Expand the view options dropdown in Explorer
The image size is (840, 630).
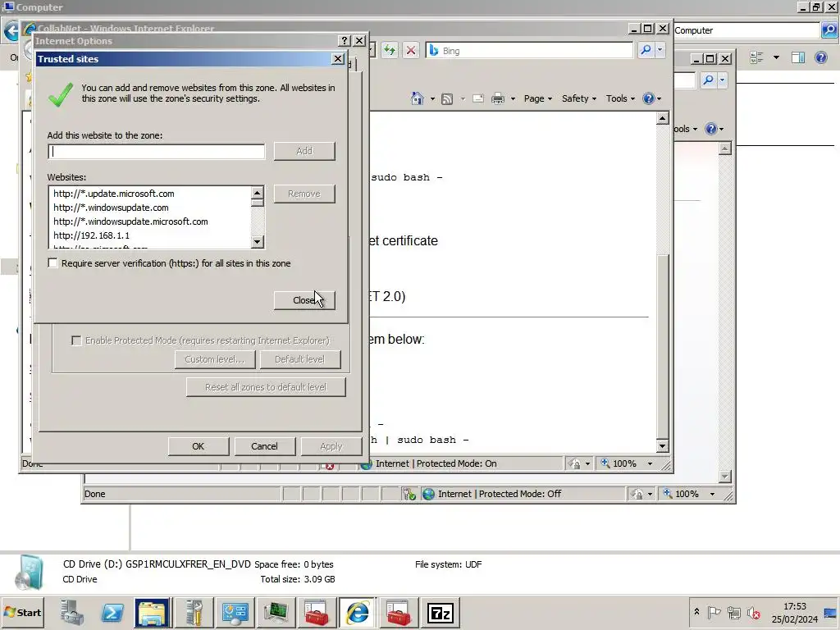click(x=776, y=57)
